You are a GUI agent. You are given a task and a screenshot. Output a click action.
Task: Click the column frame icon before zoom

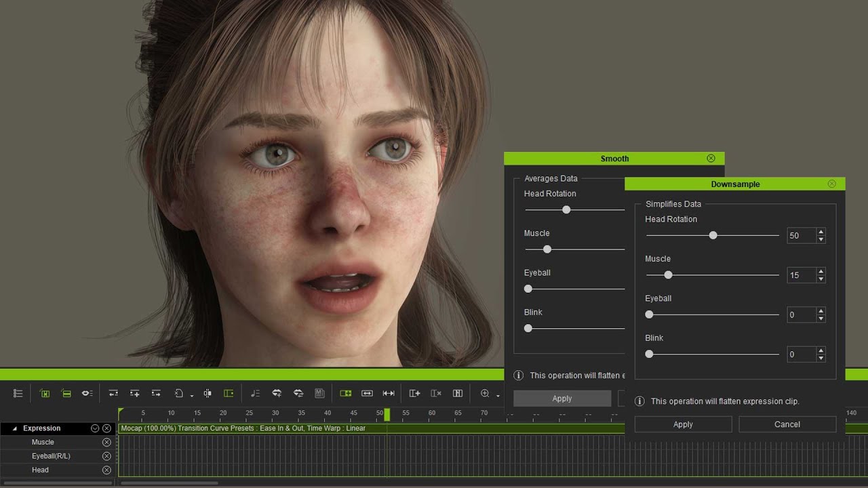click(x=458, y=393)
